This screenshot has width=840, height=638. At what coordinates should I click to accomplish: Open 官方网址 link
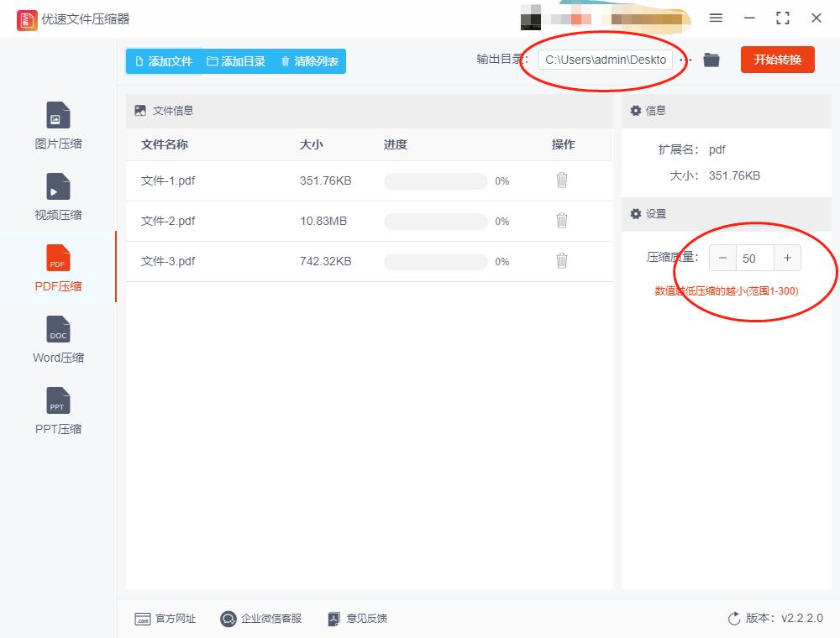pyautogui.click(x=165, y=618)
